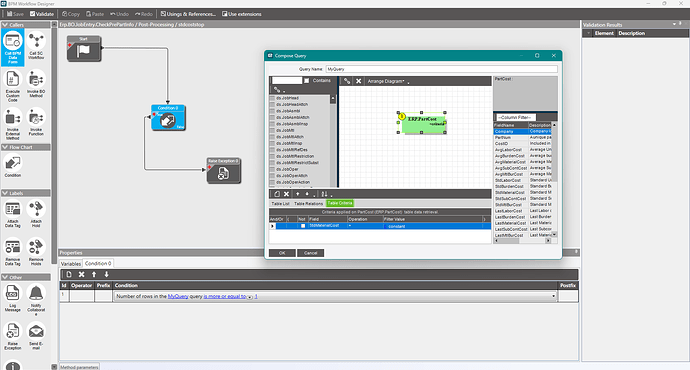The width and height of the screenshot is (690, 370).
Task: Collapse the Other palette section
Action: coord(5,277)
